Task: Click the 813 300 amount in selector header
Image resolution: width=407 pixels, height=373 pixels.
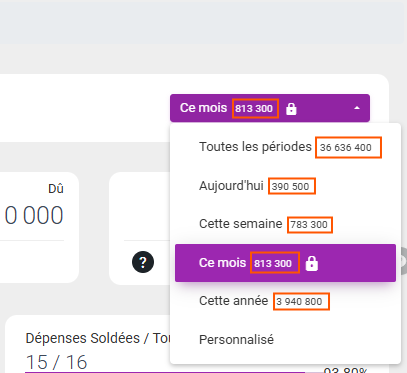Action: [255, 108]
